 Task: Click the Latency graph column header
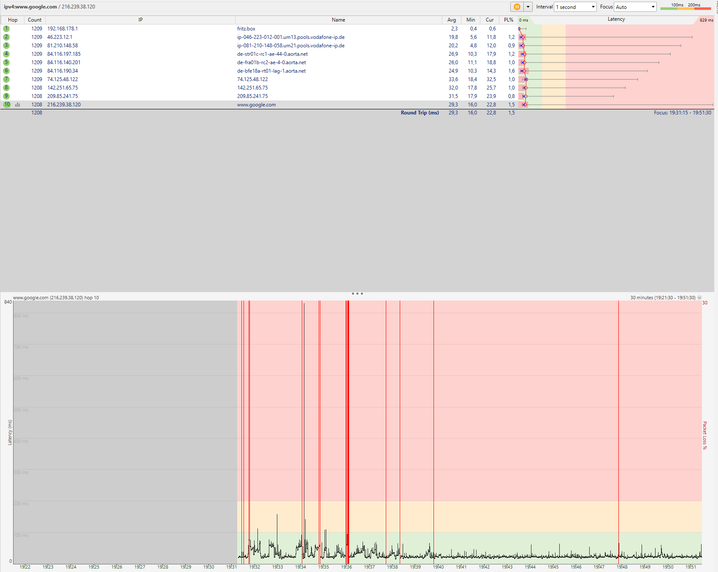pyautogui.click(x=616, y=19)
